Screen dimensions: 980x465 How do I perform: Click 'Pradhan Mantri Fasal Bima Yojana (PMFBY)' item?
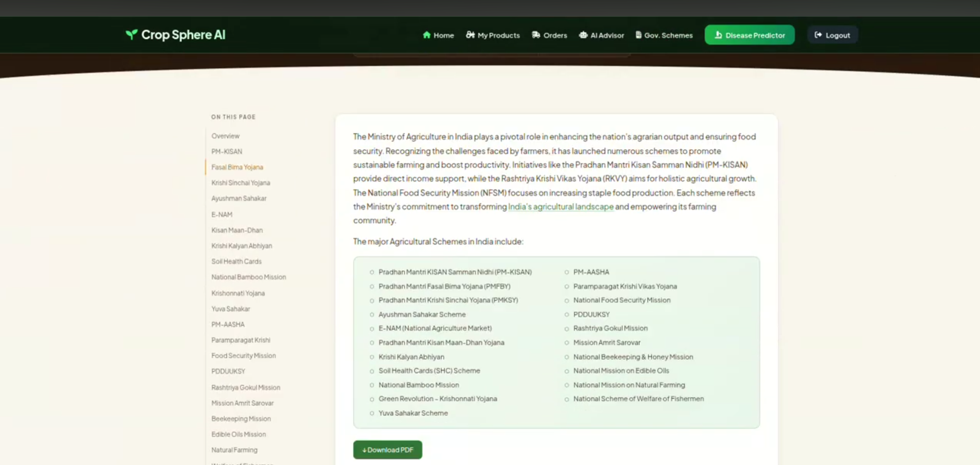tap(444, 286)
